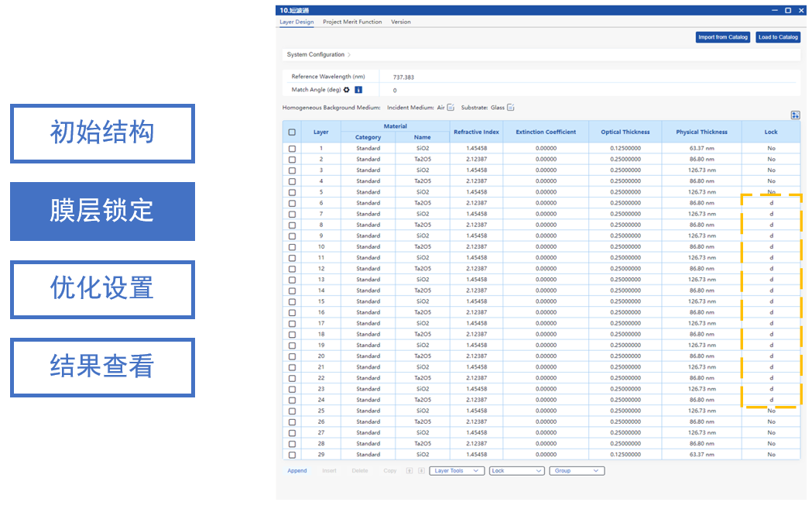Edit the Substrate Glass icon
The width and height of the screenshot is (812, 509).
click(511, 108)
